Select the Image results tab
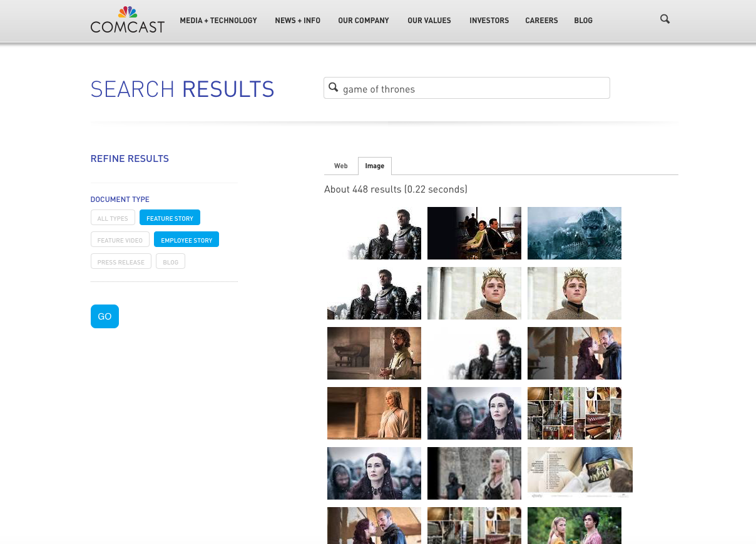This screenshot has width=756, height=544. 375,166
